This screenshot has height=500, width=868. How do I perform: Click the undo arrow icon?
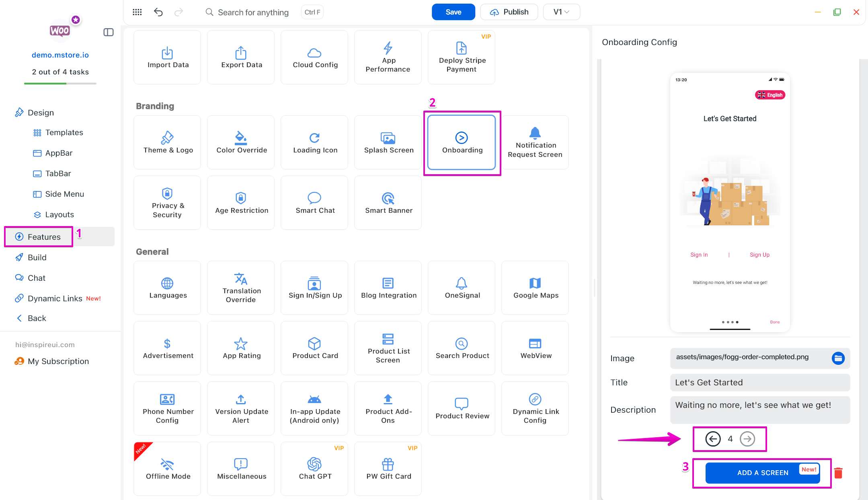coord(158,12)
